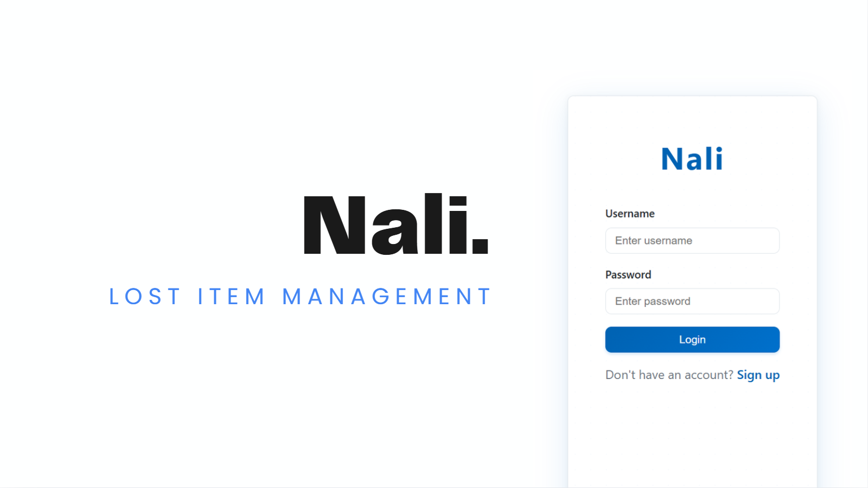Focus the Enter password input field

(692, 301)
